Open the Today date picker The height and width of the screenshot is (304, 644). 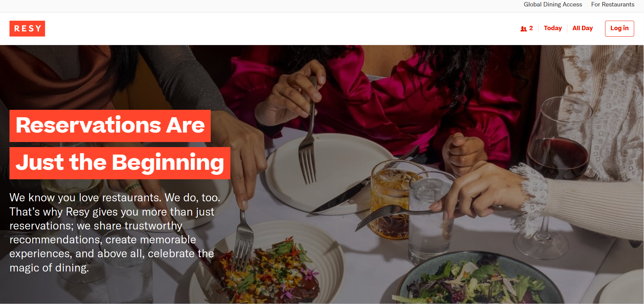[x=553, y=28]
